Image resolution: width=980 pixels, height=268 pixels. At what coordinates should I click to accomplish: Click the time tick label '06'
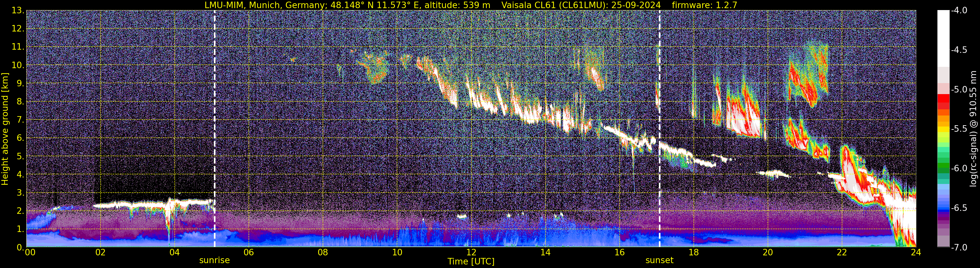tap(248, 252)
